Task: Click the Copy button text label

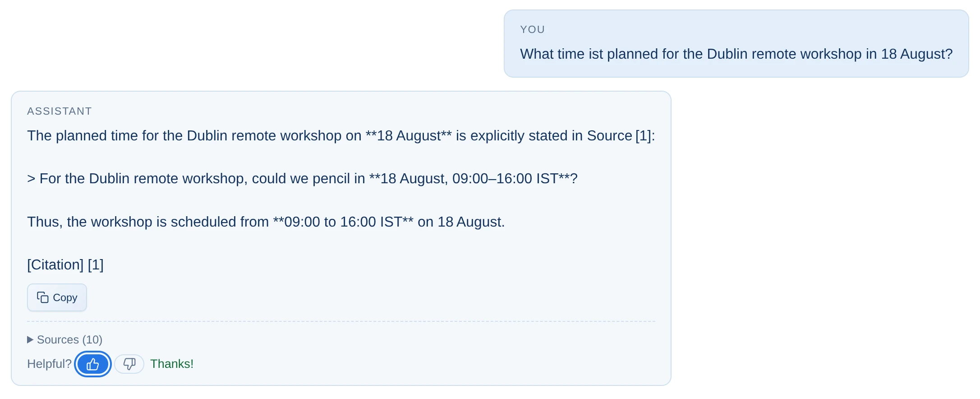Action: point(65,297)
